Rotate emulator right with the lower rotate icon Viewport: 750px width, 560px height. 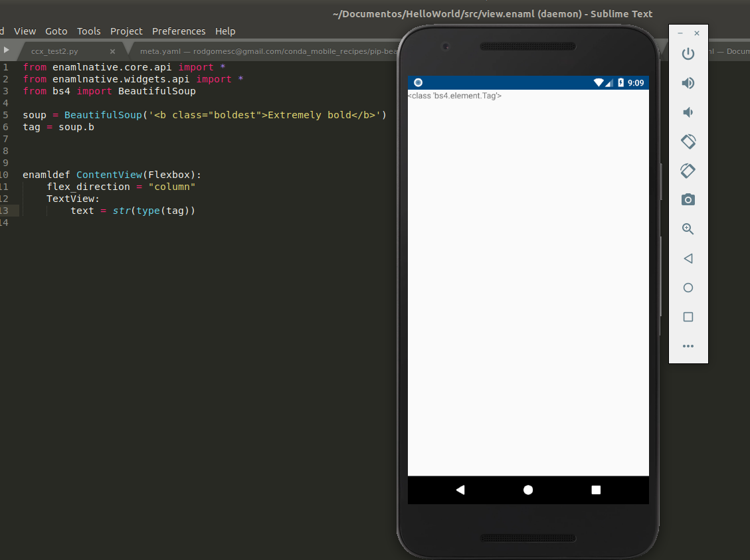pyautogui.click(x=688, y=171)
